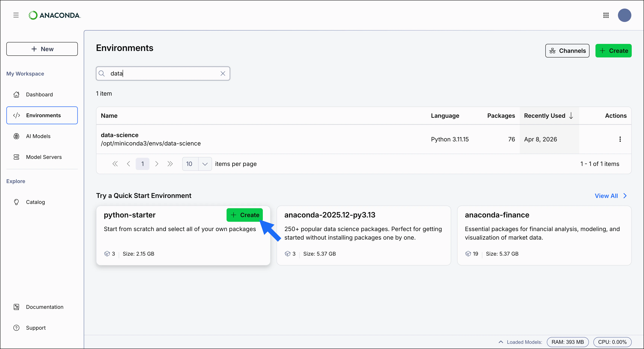Select the anaconda-finance quick start card
The width and height of the screenshot is (644, 349).
click(x=544, y=235)
